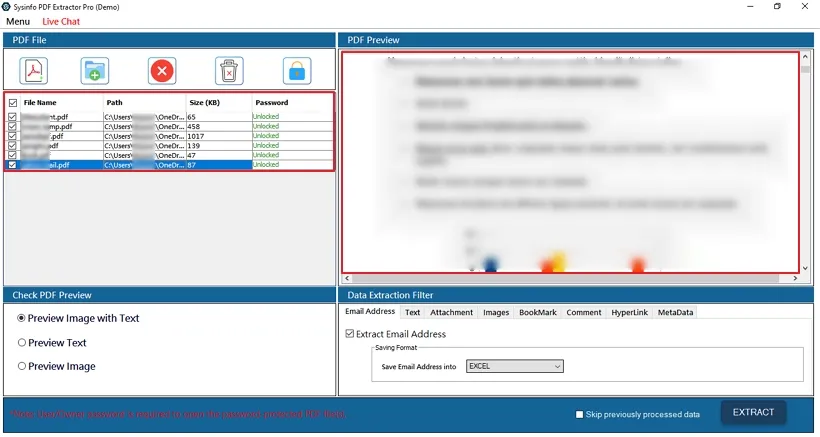Click the red Remove file icon

pos(162,71)
